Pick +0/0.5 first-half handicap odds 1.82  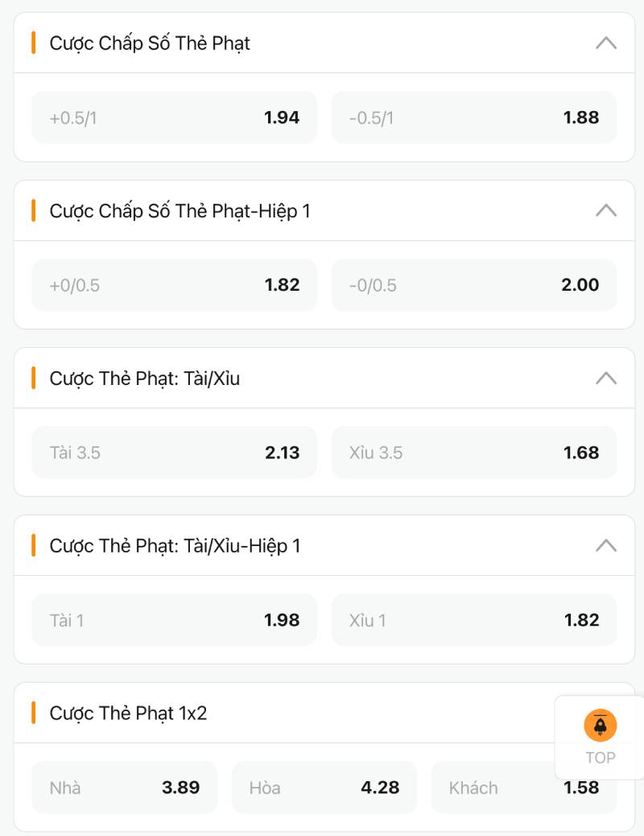[x=174, y=285]
